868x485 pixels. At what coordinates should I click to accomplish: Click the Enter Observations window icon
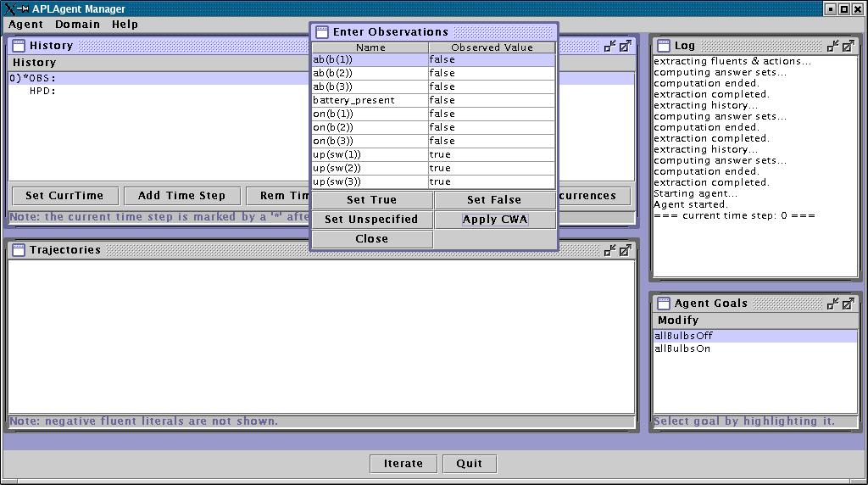[x=322, y=32]
